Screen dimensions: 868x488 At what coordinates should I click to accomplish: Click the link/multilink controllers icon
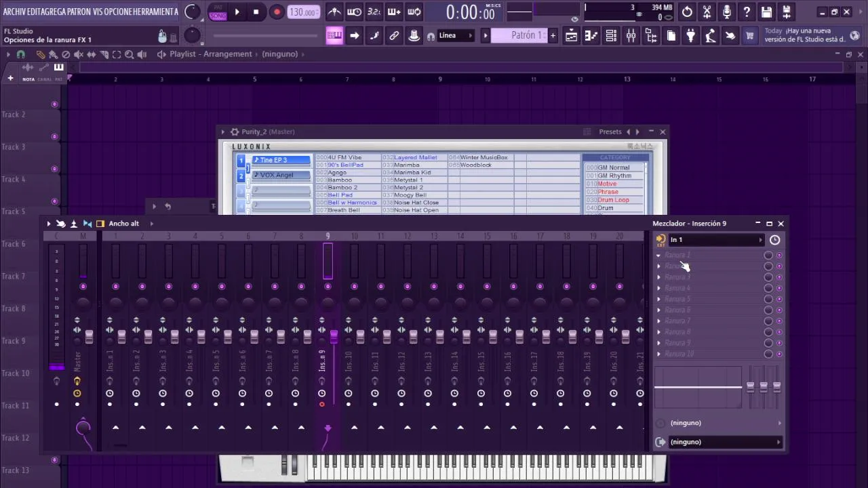pyautogui.click(x=394, y=36)
